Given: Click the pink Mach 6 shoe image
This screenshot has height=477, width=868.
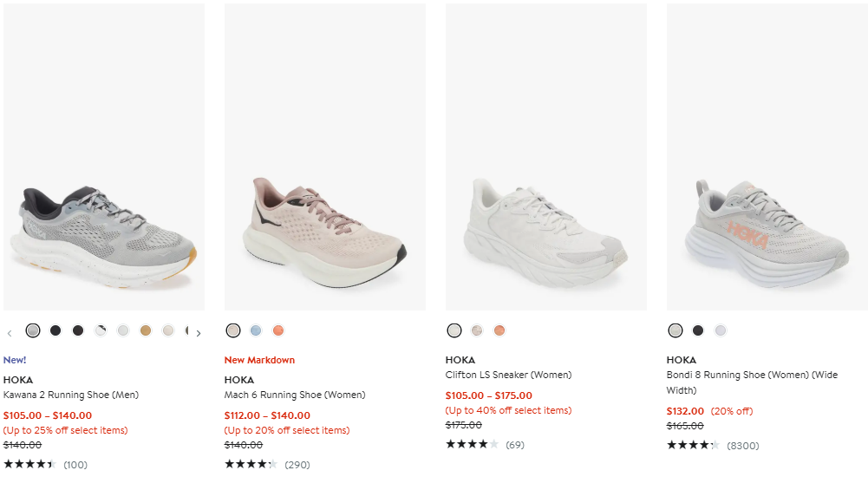Looking at the screenshot, I should (325, 230).
